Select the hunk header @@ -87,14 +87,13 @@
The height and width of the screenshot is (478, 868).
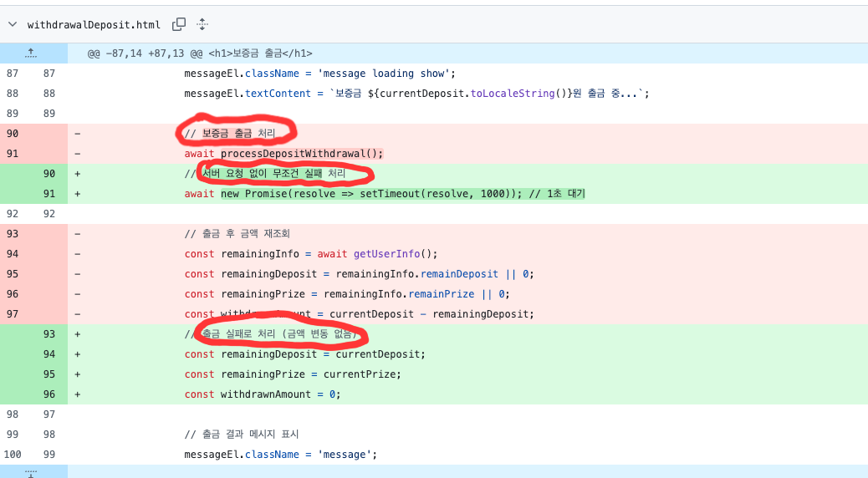click(200, 53)
